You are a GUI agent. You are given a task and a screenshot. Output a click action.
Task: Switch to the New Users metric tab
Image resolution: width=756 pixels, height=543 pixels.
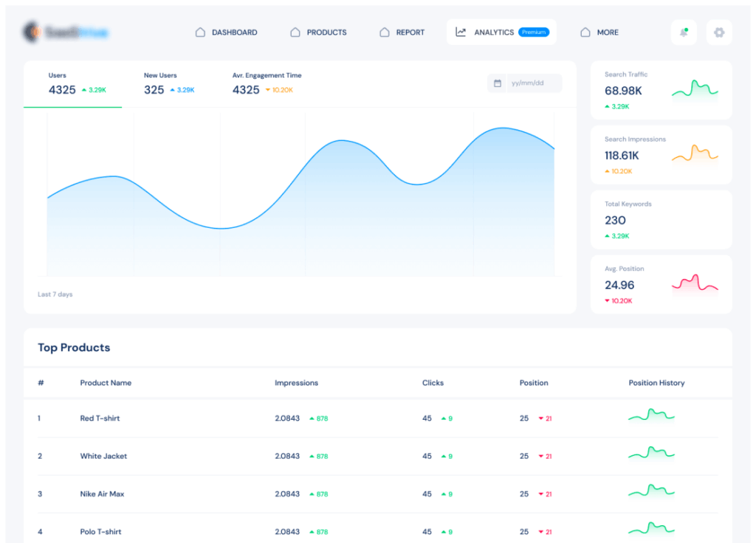pyautogui.click(x=169, y=83)
